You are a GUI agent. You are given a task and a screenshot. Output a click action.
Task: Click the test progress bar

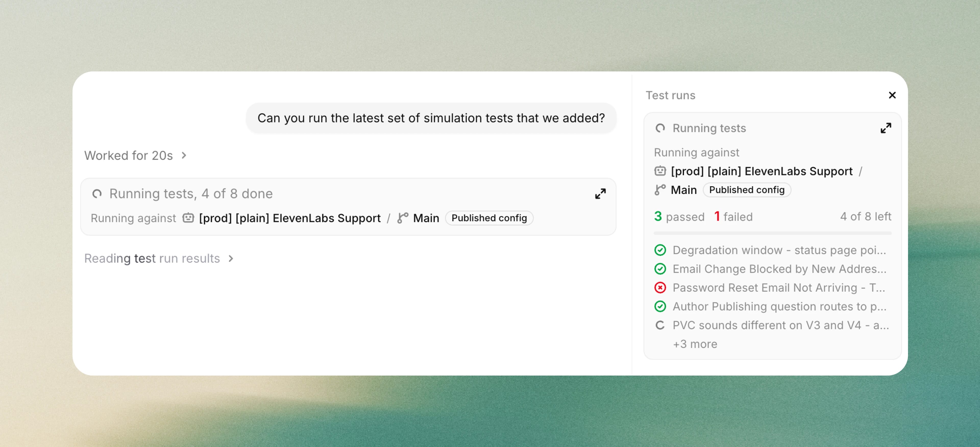[x=772, y=233]
